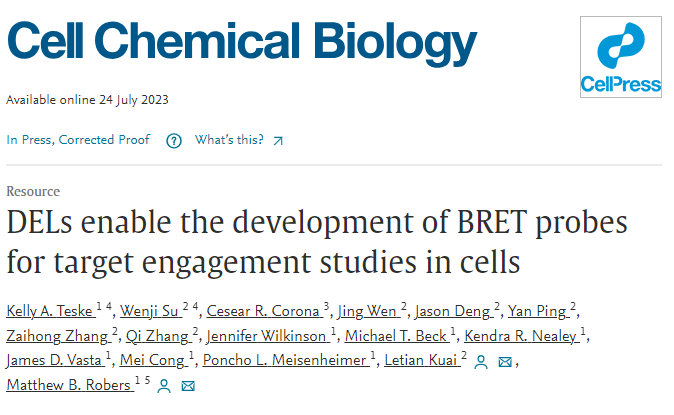This screenshot has width=674, height=415.
Task: Click the Cell Chemical Biology journal title
Action: pyautogui.click(x=241, y=41)
